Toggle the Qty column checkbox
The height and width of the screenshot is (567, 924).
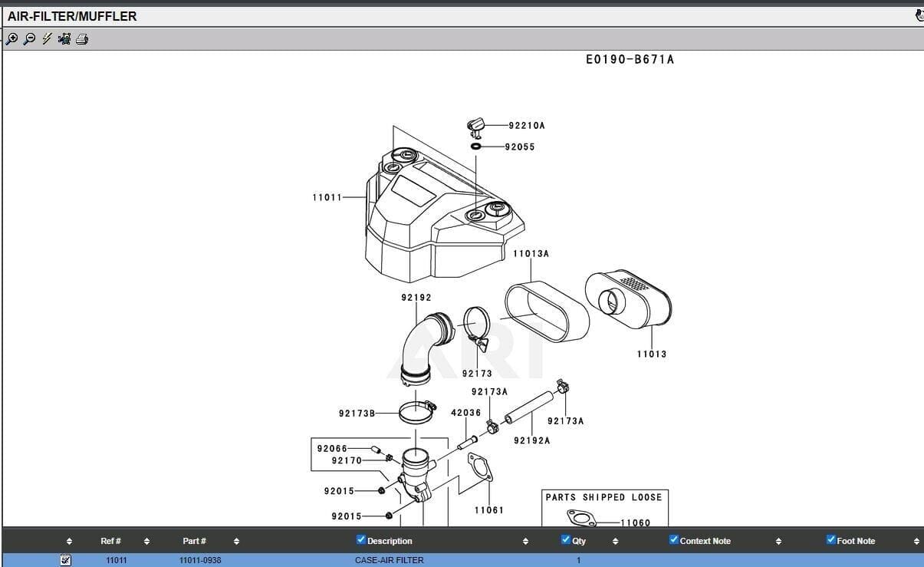coord(566,540)
